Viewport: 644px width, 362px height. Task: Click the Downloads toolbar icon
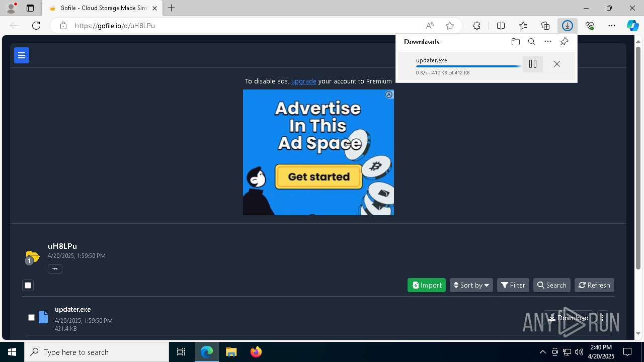pos(567,26)
